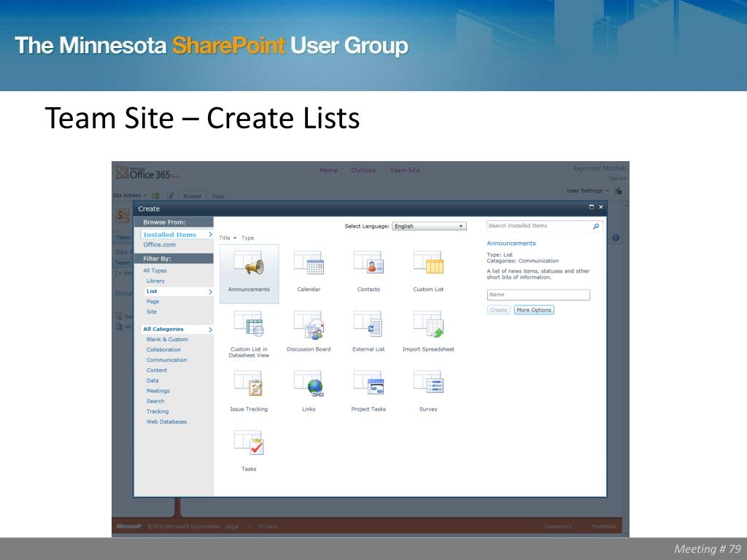
Task: Open the Community footer link
Action: tap(558, 526)
